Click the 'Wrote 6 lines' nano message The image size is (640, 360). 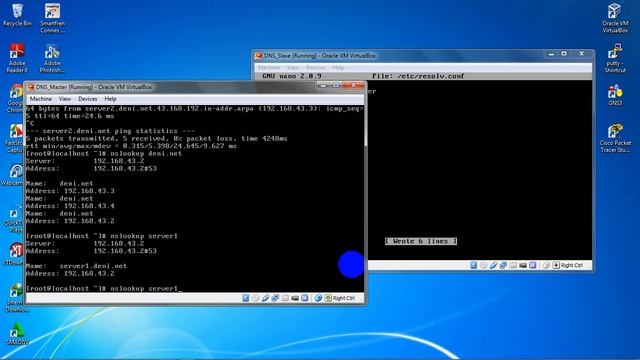421,241
